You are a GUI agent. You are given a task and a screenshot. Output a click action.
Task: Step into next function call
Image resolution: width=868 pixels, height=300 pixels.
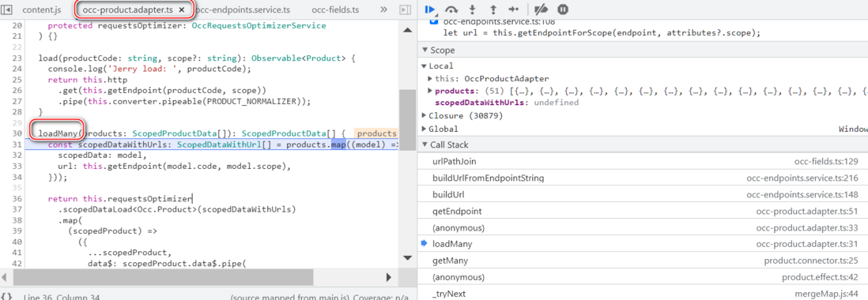click(472, 9)
